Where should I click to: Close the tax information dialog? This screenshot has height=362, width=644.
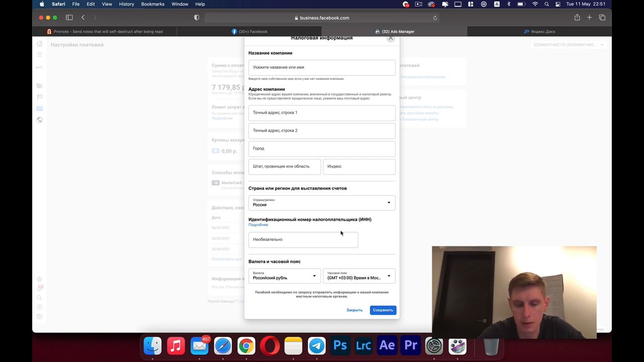pos(390,38)
